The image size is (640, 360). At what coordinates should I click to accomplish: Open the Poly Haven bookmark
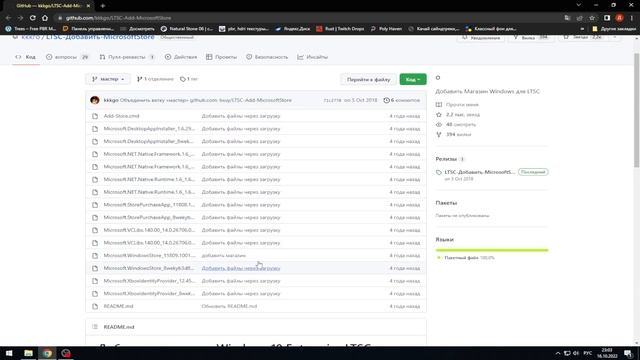click(386, 29)
